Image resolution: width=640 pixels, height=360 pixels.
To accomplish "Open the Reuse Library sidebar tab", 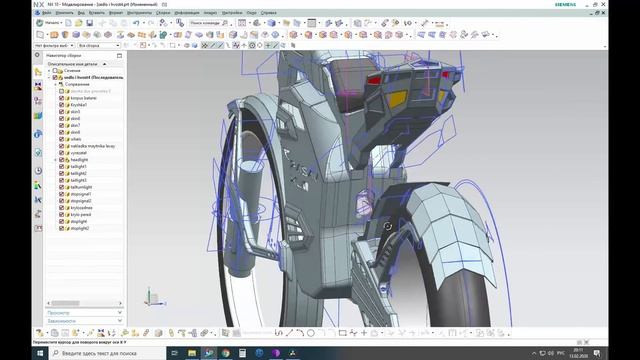I will pos(38,116).
